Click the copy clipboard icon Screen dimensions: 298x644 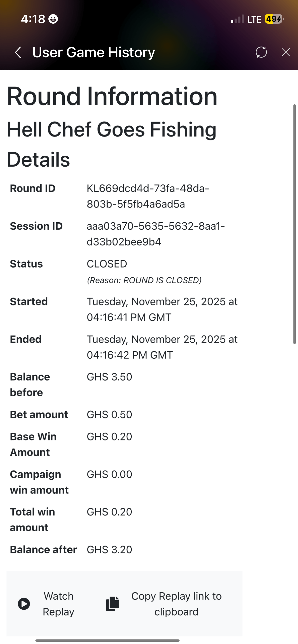coord(112,604)
